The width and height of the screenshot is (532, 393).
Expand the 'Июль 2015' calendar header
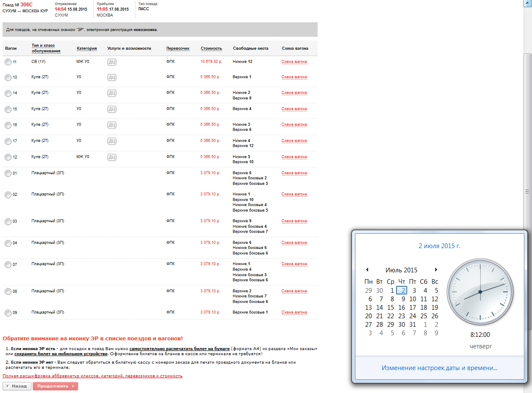(x=401, y=270)
